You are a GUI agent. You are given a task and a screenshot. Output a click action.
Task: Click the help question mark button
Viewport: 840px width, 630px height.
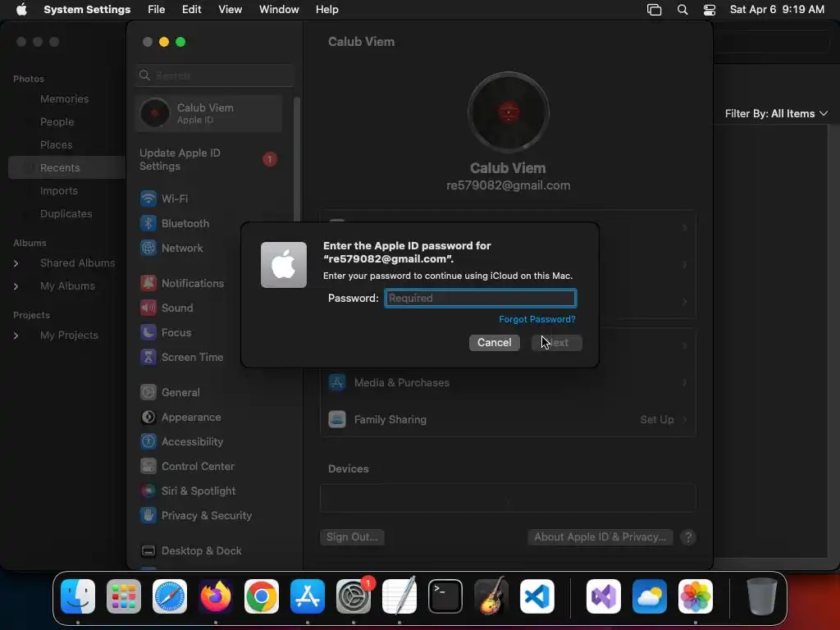coord(688,536)
